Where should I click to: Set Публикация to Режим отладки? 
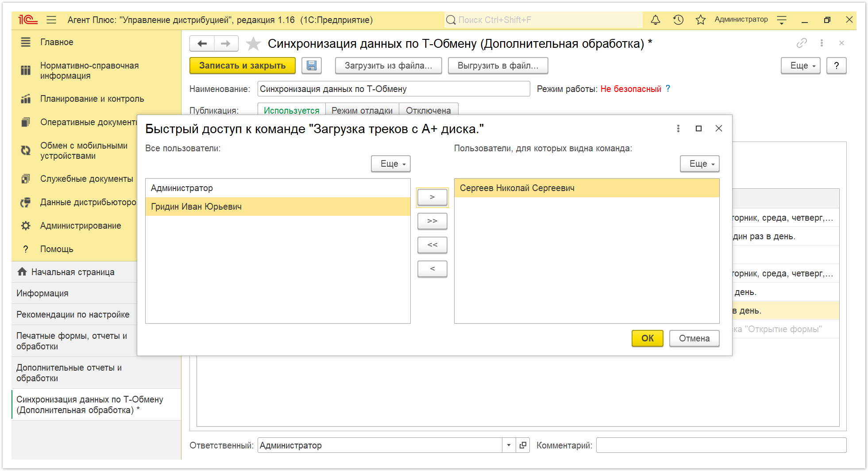tap(362, 110)
